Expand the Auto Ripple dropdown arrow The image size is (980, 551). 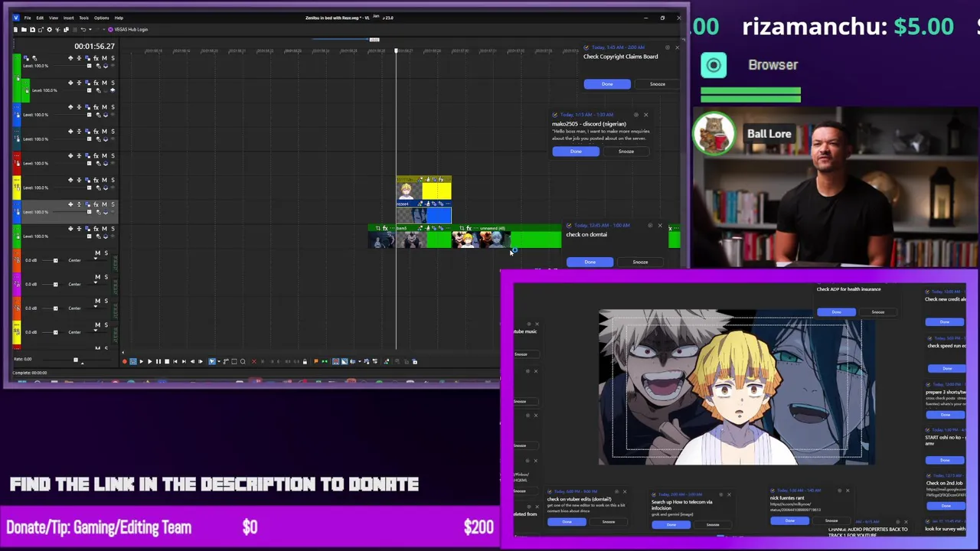pyautogui.click(x=359, y=361)
